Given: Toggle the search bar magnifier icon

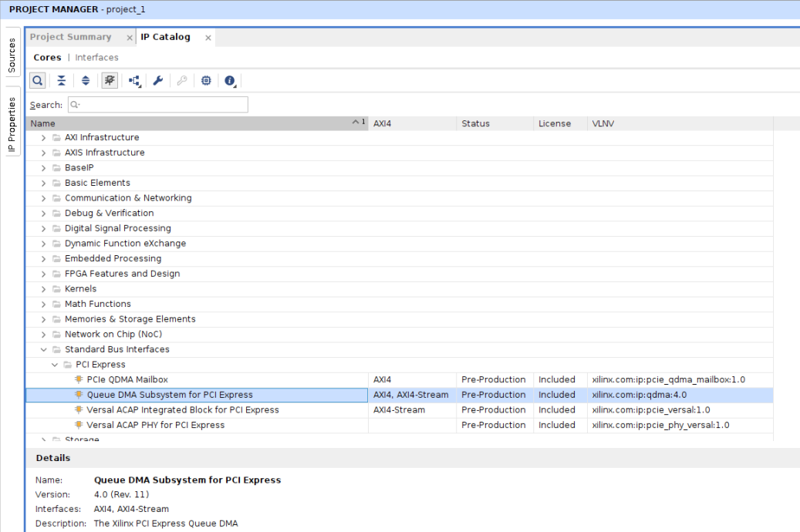Looking at the screenshot, I should pyautogui.click(x=37, y=81).
